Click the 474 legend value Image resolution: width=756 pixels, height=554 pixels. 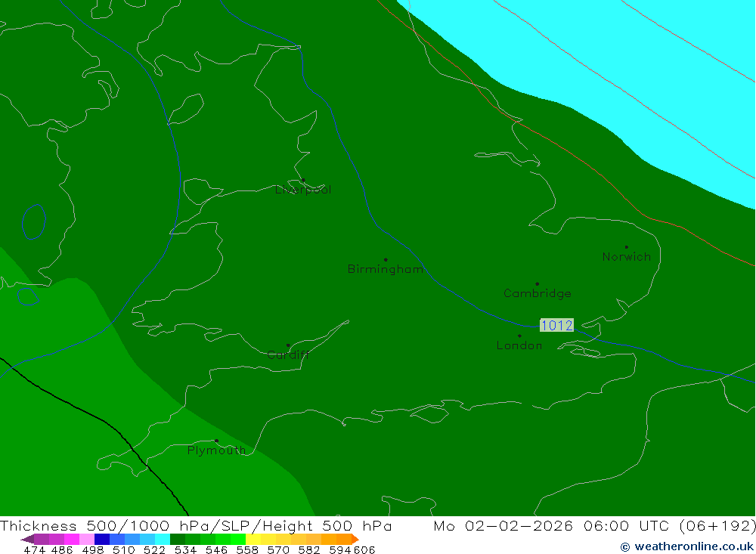(34, 550)
